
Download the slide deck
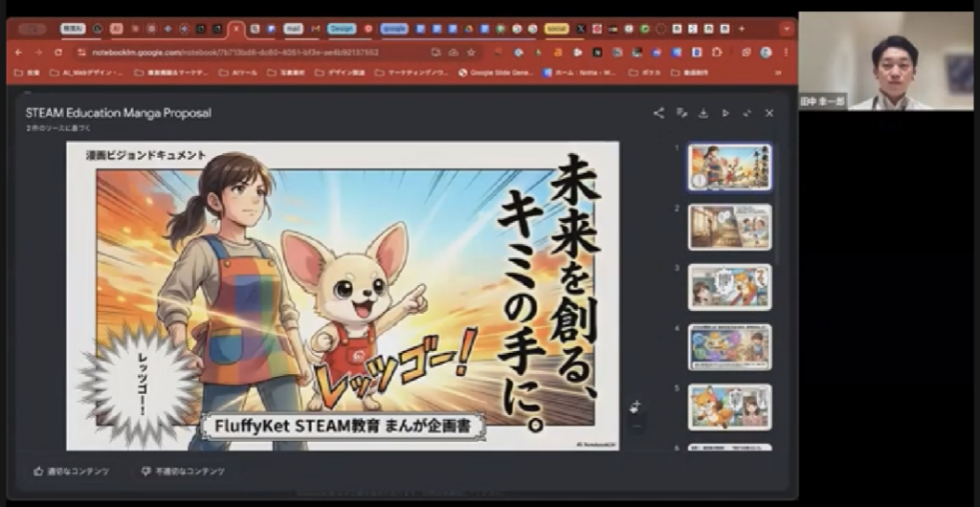point(703,113)
